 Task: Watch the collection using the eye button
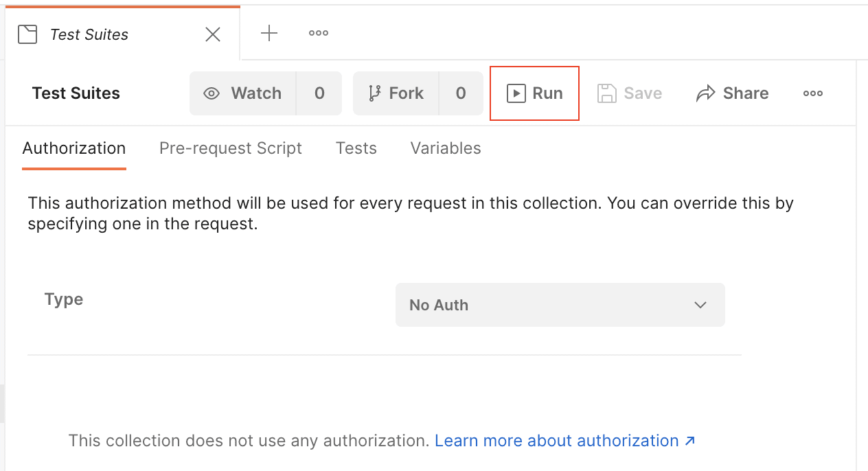pos(243,93)
